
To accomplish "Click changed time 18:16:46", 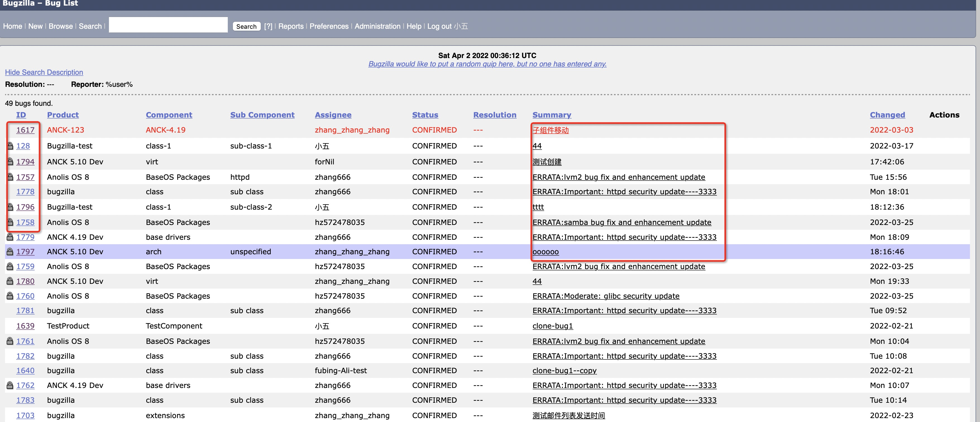I will point(887,252).
